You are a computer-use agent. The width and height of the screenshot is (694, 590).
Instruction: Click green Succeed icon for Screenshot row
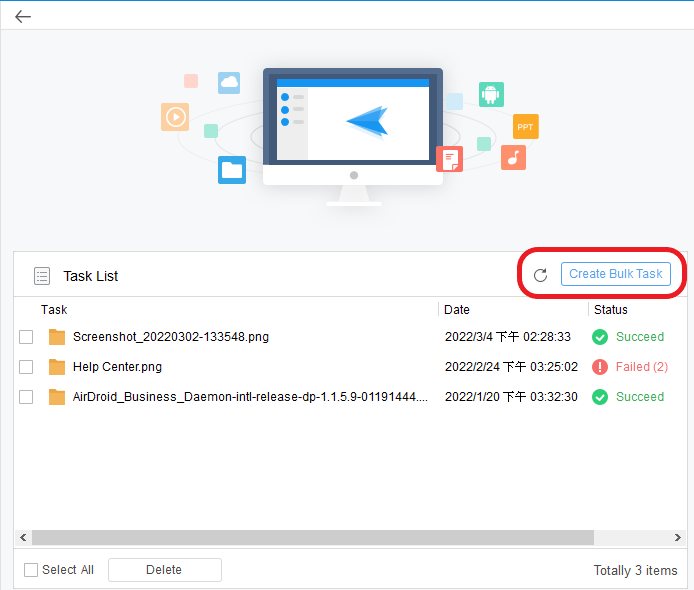600,337
